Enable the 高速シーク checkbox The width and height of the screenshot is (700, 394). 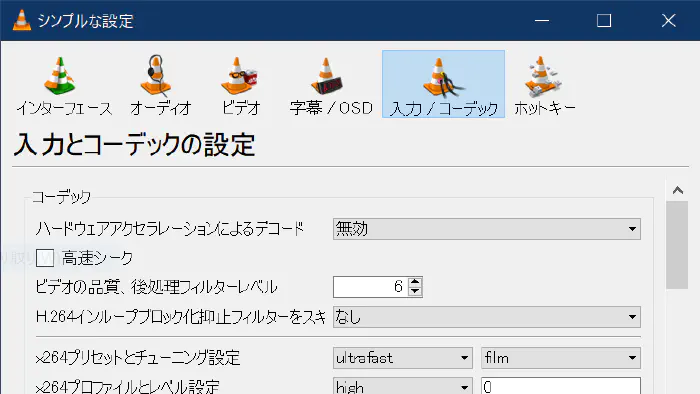coord(45,258)
